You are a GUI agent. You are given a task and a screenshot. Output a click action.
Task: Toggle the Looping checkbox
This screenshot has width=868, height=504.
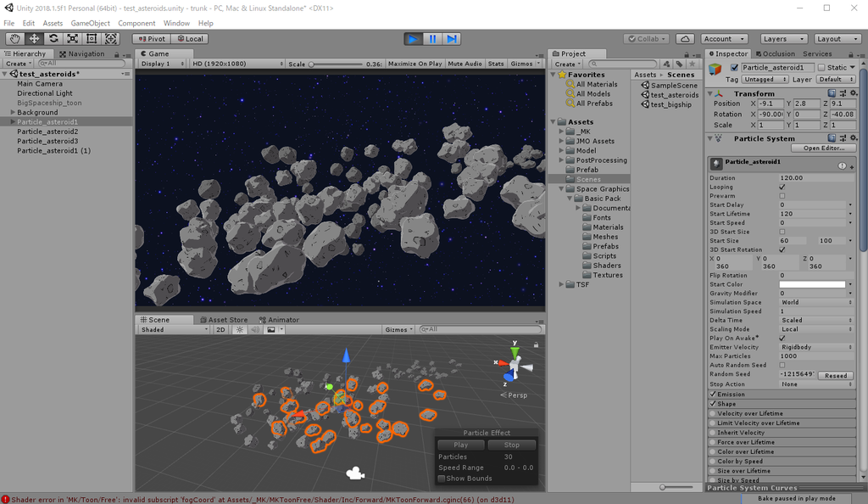782,188
